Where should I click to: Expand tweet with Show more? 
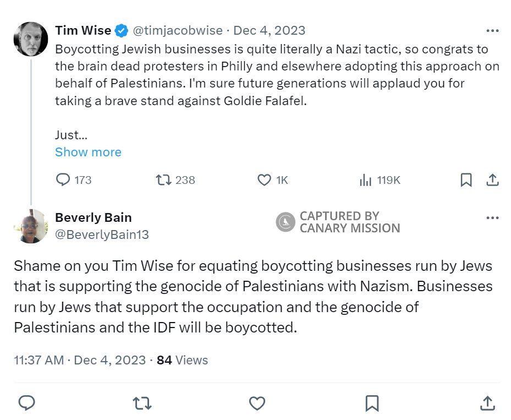(x=88, y=152)
